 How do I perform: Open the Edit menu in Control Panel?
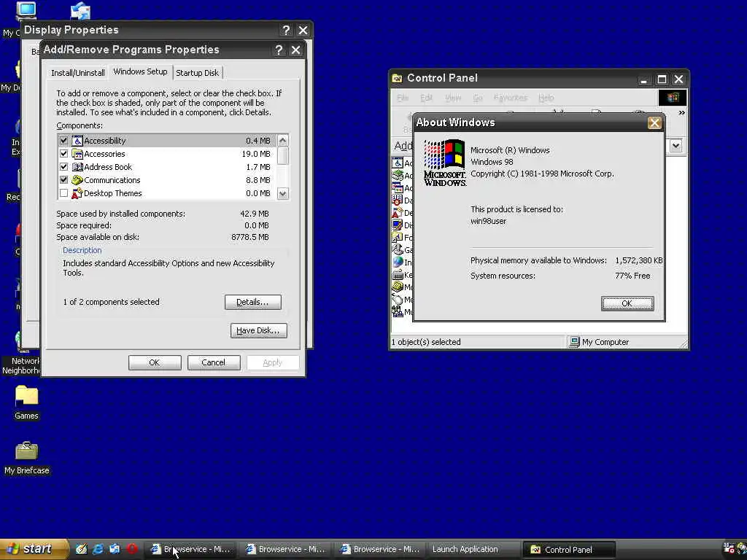pyautogui.click(x=426, y=98)
